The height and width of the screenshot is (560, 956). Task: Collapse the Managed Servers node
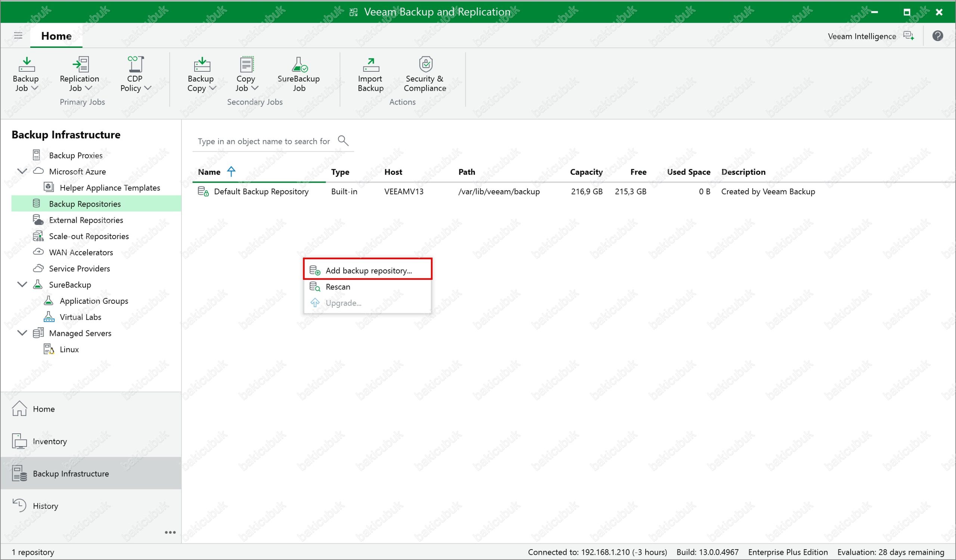pos(22,333)
